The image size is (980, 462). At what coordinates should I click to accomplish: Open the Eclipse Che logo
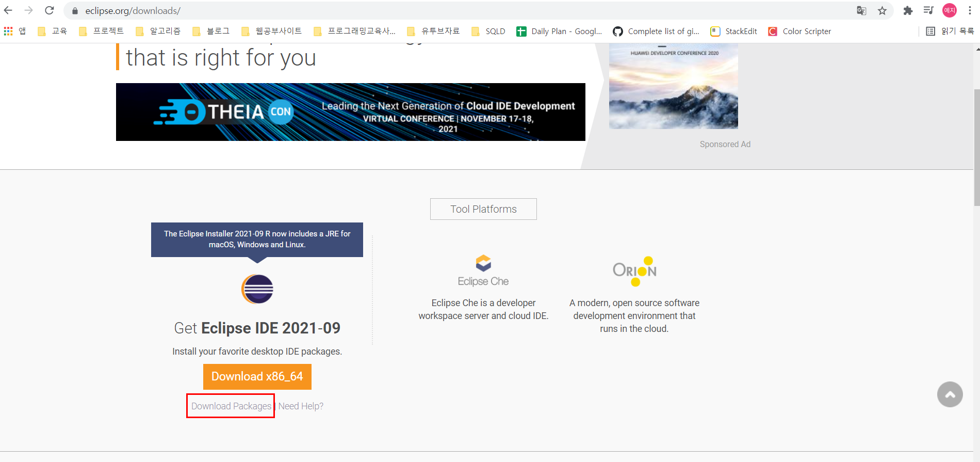point(483,271)
